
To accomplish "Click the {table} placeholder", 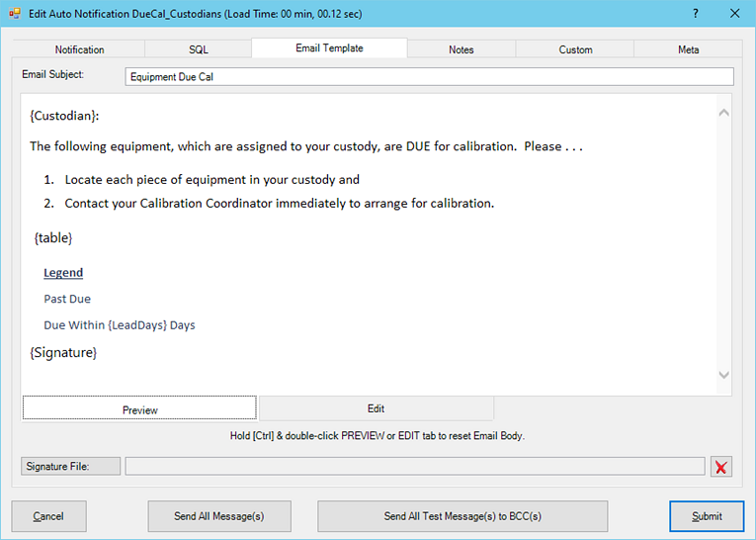I will [53, 238].
